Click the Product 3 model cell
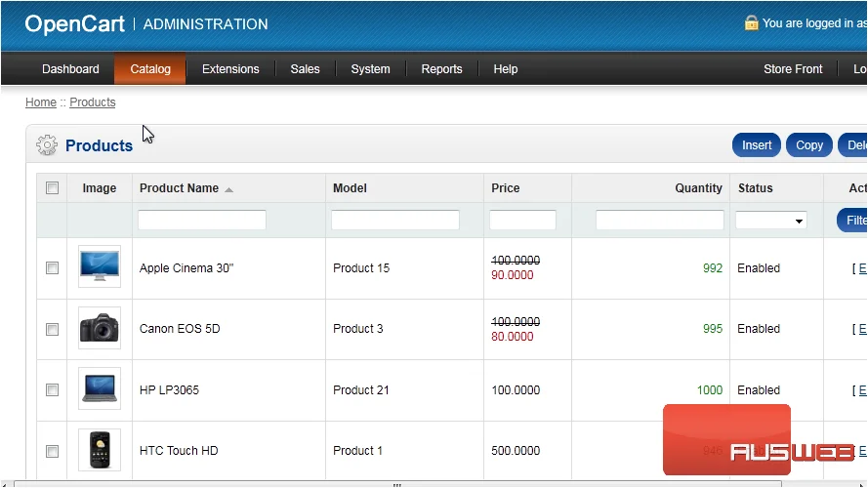868x488 pixels. [357, 329]
